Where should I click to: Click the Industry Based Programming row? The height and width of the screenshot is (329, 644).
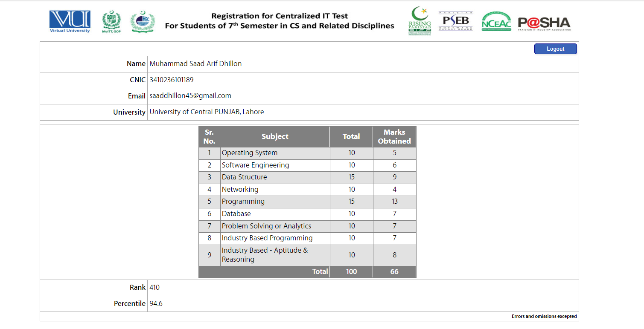coord(267,238)
